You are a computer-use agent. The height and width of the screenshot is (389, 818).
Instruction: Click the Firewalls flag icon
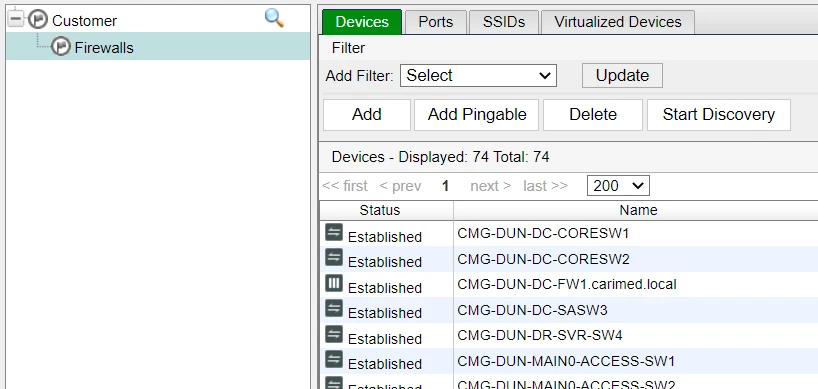pos(61,47)
